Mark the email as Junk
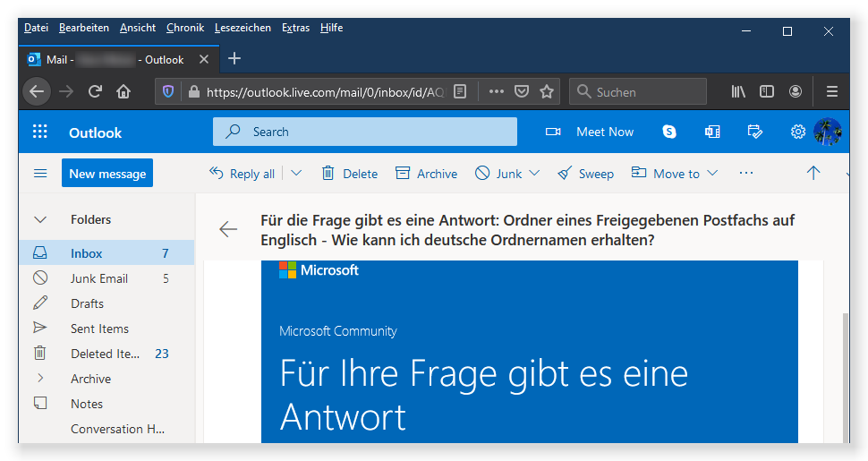The image size is (868, 461). point(498,174)
